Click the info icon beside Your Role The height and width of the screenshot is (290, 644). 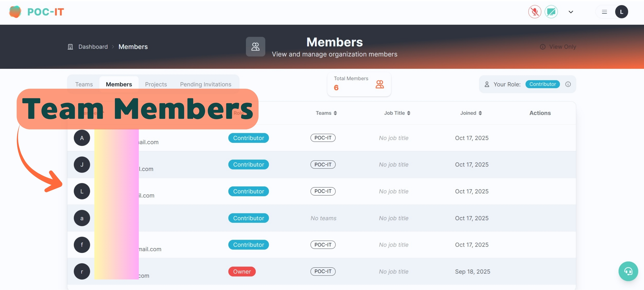(x=568, y=84)
